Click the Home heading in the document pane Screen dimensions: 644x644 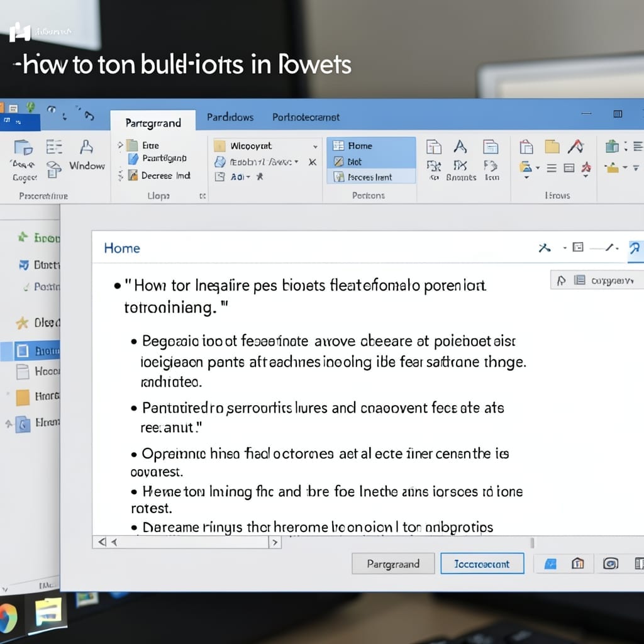pos(122,248)
